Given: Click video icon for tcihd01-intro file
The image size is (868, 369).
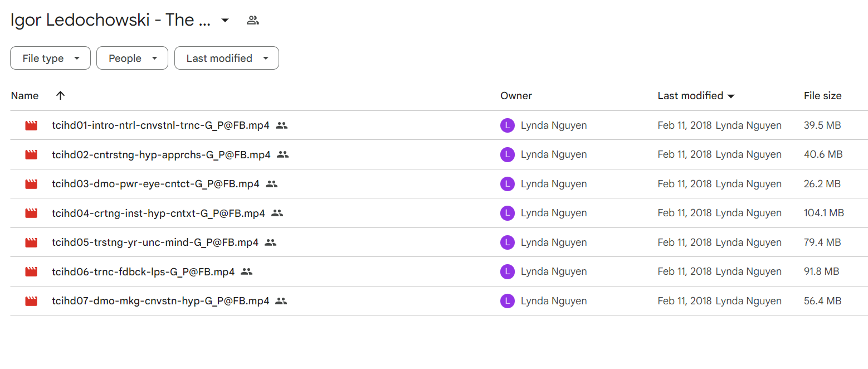Looking at the screenshot, I should [x=31, y=125].
